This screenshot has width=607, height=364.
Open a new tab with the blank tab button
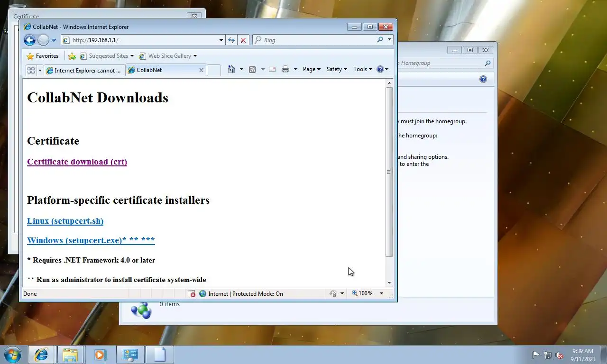(x=214, y=70)
